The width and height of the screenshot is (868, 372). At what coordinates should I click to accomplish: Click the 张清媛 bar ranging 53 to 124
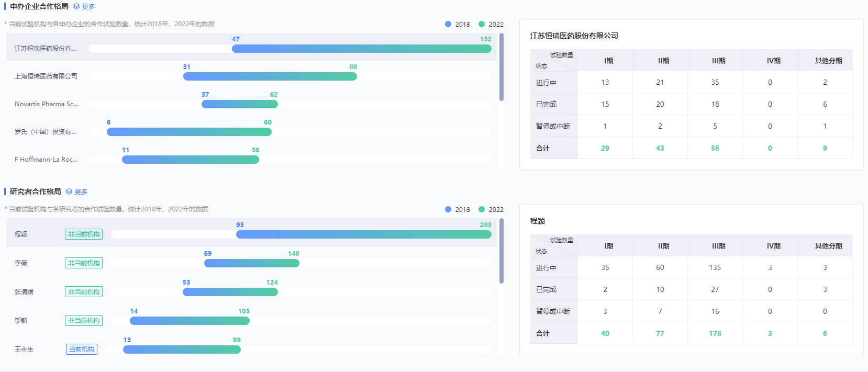pos(230,292)
